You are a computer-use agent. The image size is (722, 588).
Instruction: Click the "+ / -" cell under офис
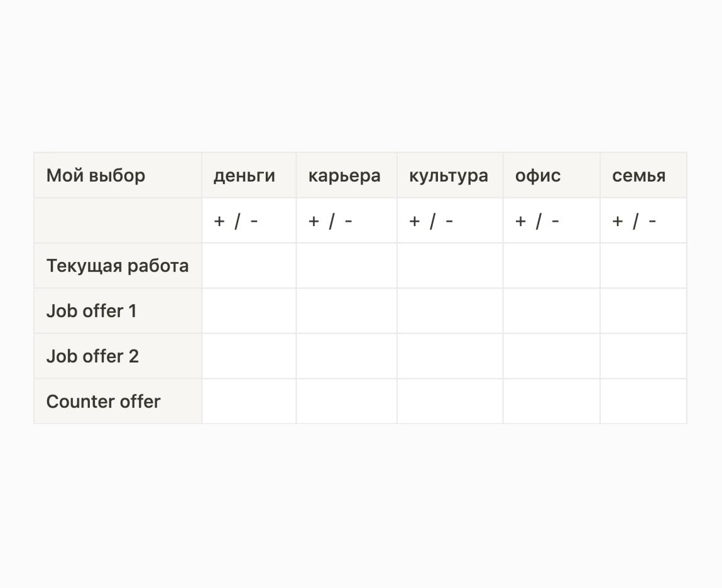tap(552, 220)
